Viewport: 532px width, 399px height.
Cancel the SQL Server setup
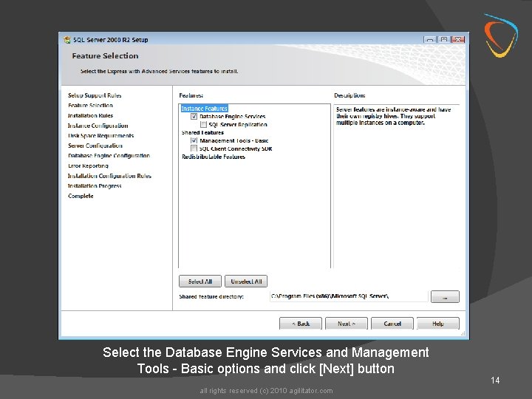[392, 324]
